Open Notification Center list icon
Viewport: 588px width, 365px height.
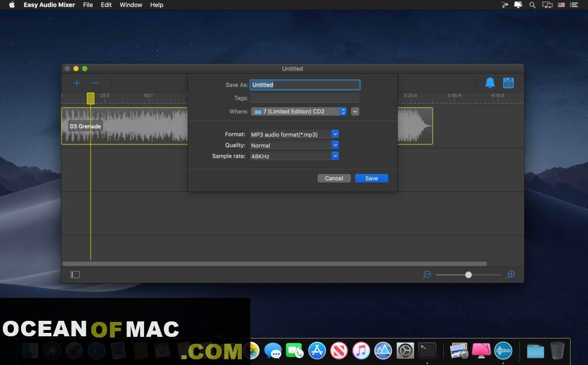[x=574, y=5]
